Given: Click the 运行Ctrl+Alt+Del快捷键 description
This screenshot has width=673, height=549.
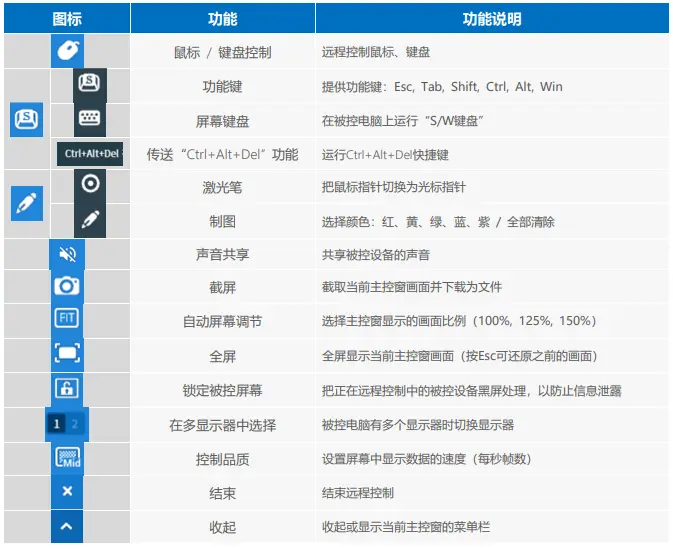Looking at the screenshot, I should pyautogui.click(x=385, y=155).
